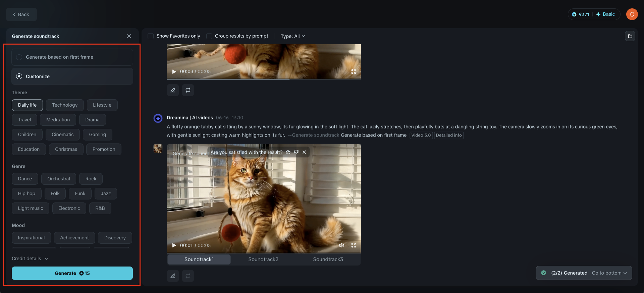
Task: Click the Back button
Action: [21, 14]
